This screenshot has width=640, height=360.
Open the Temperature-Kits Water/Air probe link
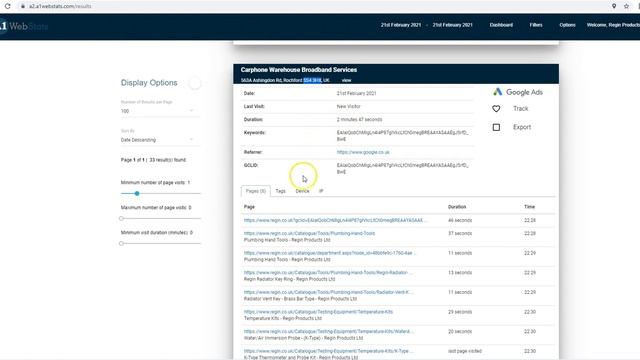pos(329,331)
